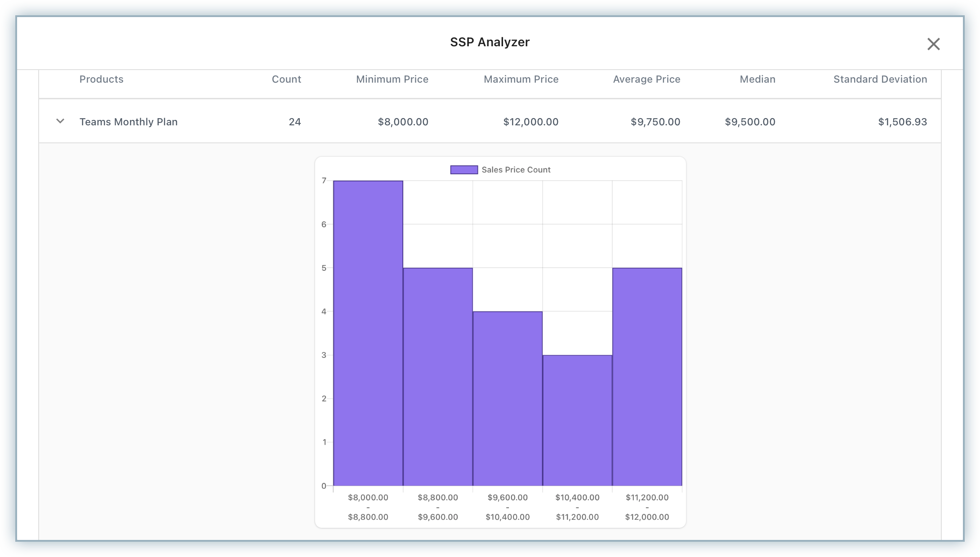The image size is (980, 557).
Task: Click the $8,000.00 - $8,800.00 histogram bar
Action: (x=368, y=333)
